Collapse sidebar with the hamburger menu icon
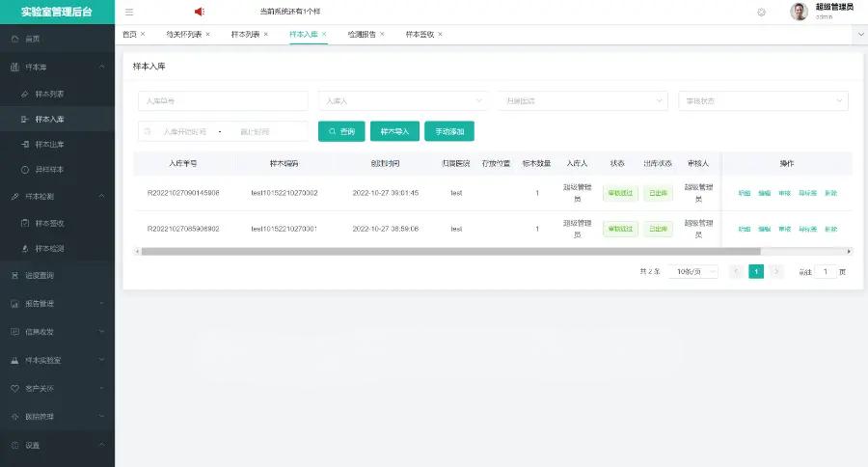Image resolution: width=868 pixels, height=467 pixels. pyautogui.click(x=129, y=12)
